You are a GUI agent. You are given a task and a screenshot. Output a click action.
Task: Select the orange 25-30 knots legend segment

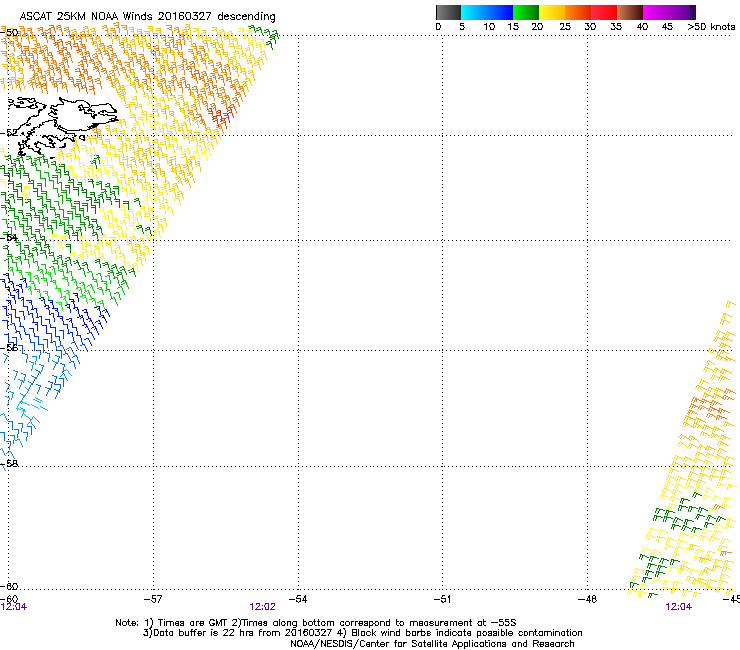(578, 12)
